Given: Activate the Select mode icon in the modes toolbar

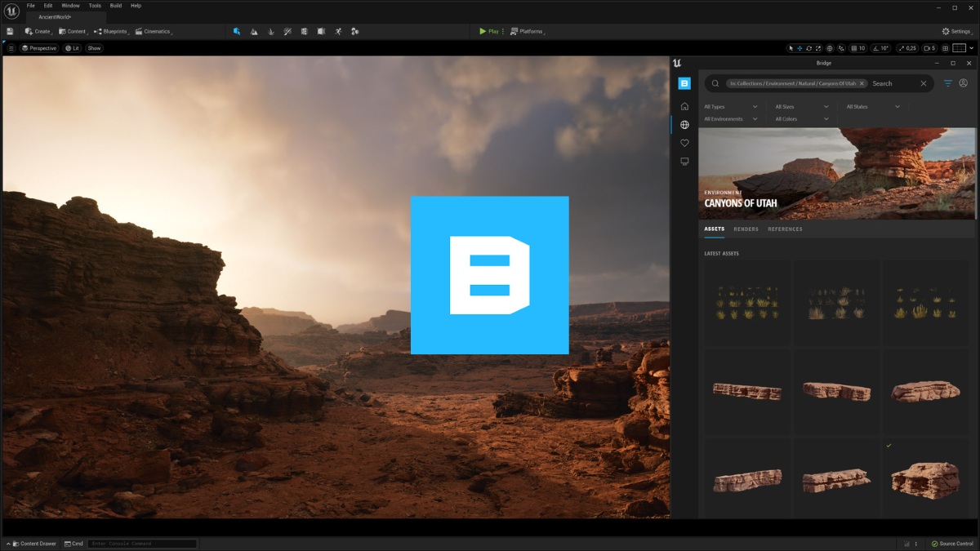Looking at the screenshot, I should coord(237,31).
